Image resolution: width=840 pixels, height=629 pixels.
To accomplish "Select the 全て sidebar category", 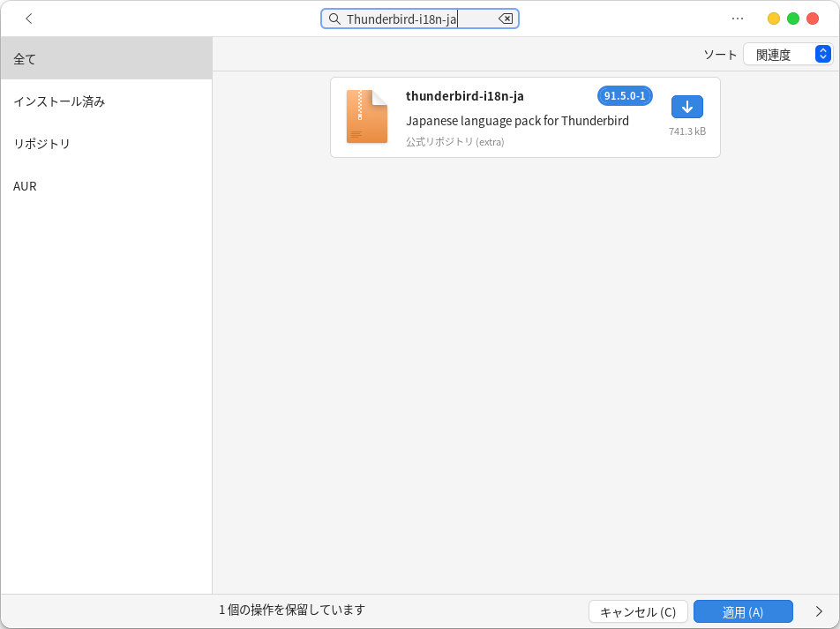I will (x=106, y=59).
